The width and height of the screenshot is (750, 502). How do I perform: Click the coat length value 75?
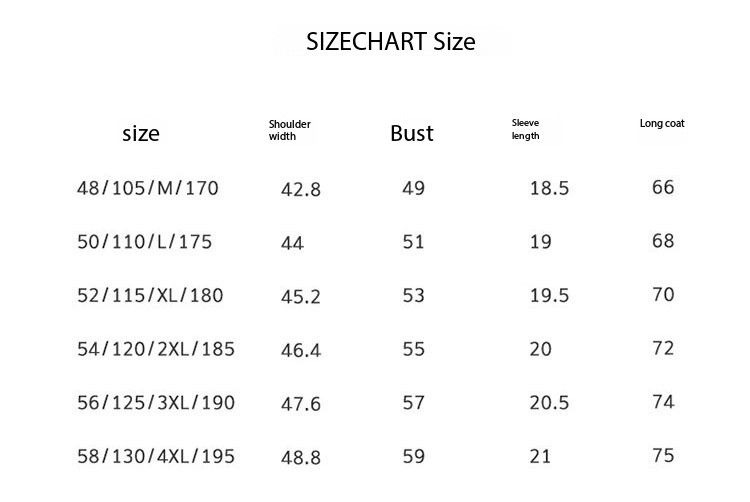[x=663, y=456]
